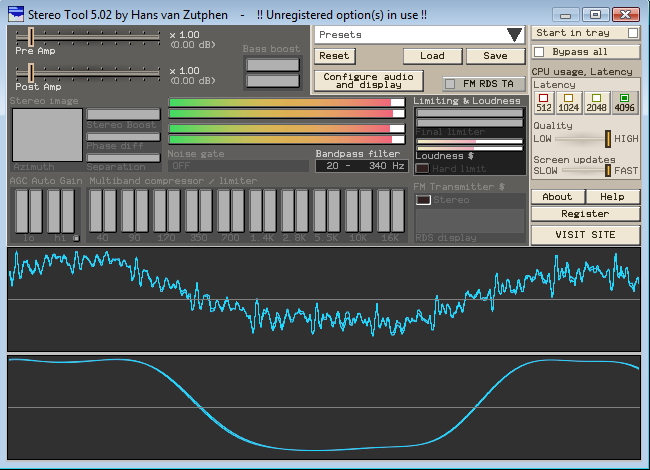Click the Register button
Screen dimensions: 650x470
click(x=585, y=214)
